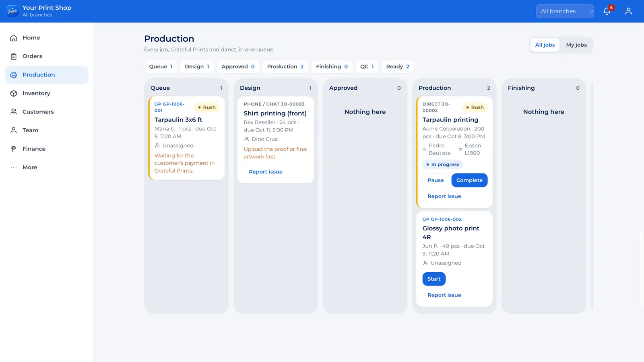Report issue on Glossy photo print job
644x362 pixels.
[x=444, y=295]
